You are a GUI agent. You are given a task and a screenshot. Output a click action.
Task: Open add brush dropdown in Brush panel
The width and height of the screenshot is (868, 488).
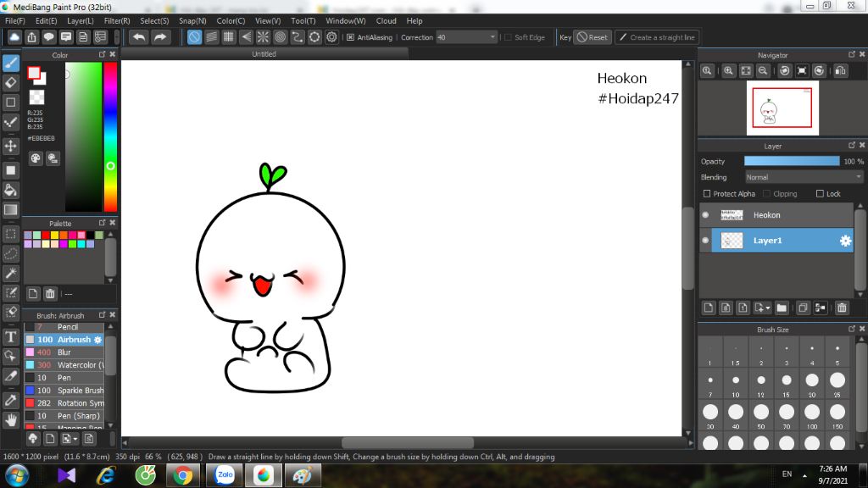point(75,439)
